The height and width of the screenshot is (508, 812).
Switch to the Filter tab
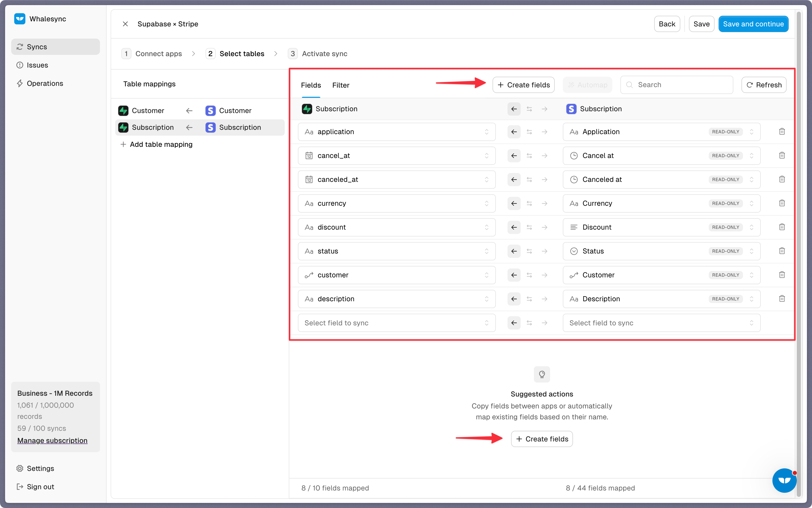coord(341,85)
